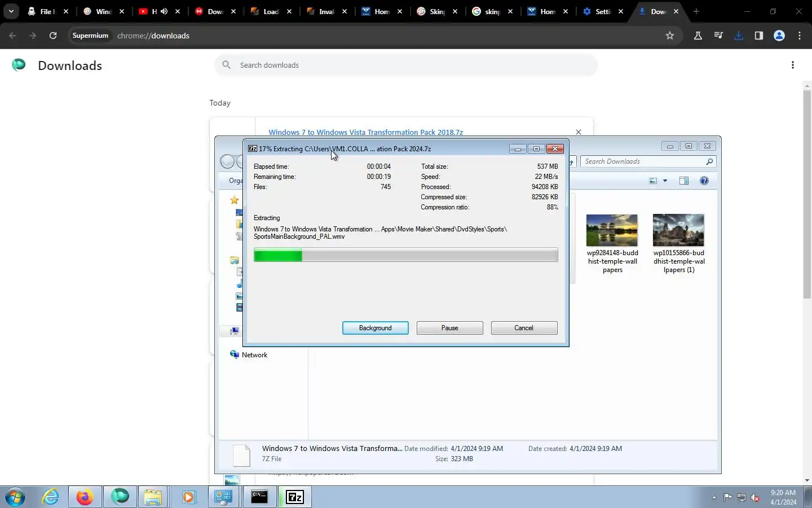Close the YouTube tab
The image size is (812, 508).
[x=178, y=11]
